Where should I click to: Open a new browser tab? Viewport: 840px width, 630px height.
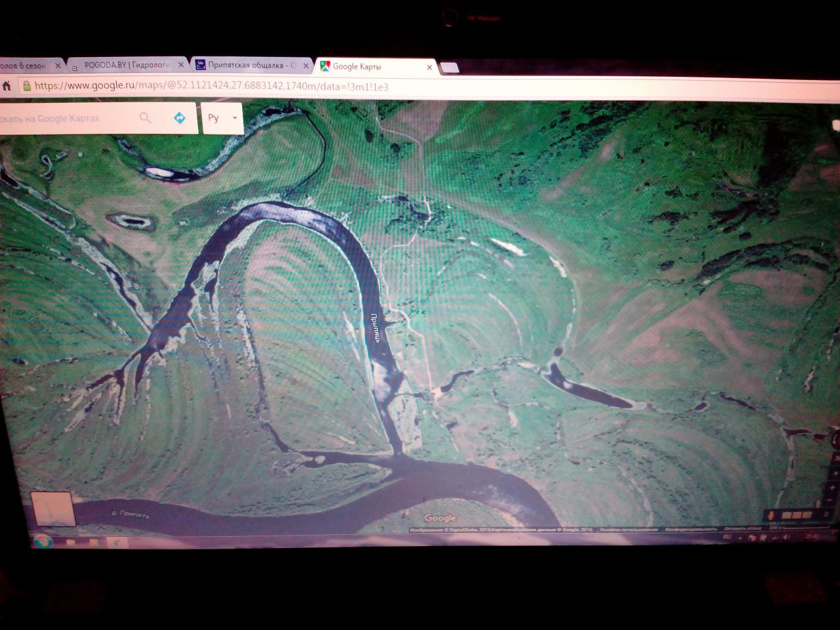(x=450, y=68)
